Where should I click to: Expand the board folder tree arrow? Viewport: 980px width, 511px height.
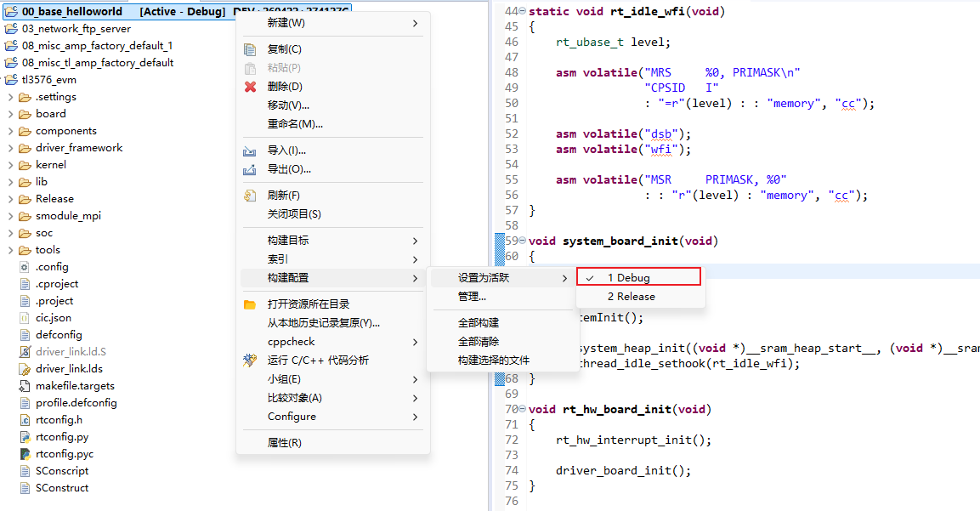(11, 114)
